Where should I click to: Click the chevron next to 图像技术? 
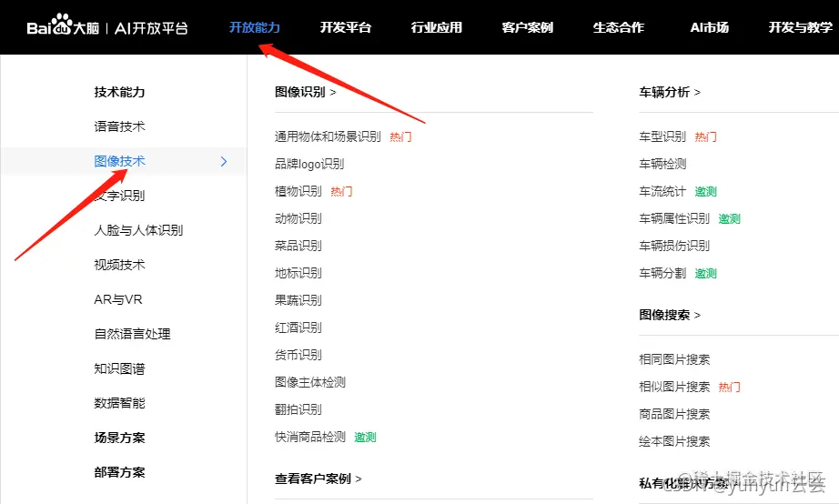(x=224, y=161)
